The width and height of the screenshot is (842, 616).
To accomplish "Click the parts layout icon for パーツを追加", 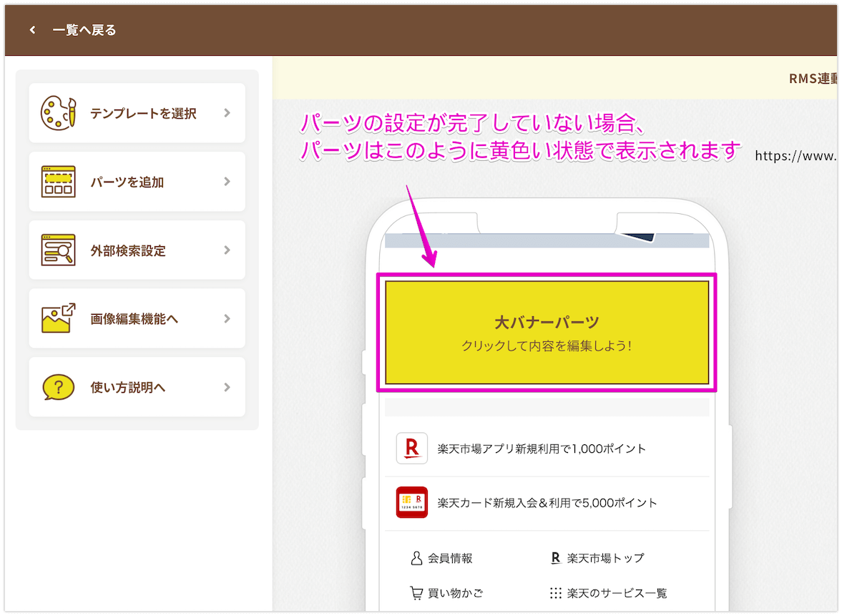I will point(58,182).
